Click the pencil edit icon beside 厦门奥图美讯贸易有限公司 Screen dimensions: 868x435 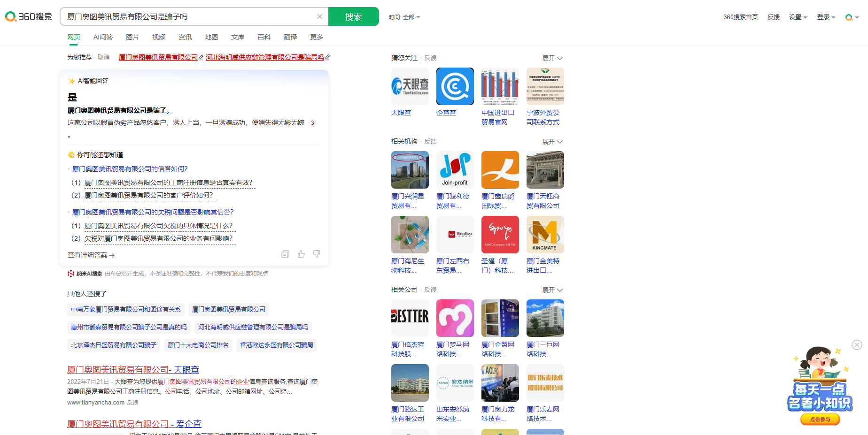(x=201, y=57)
